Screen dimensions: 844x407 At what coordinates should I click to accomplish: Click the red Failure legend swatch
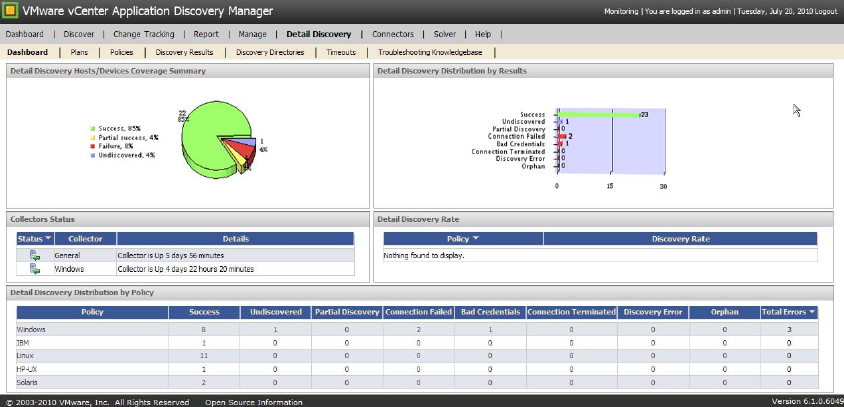(93, 146)
